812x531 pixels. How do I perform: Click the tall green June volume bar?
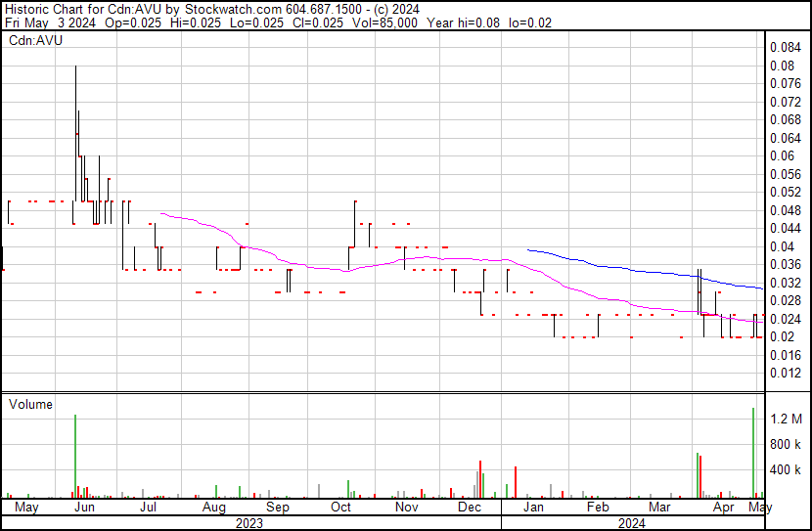pyautogui.click(x=75, y=456)
